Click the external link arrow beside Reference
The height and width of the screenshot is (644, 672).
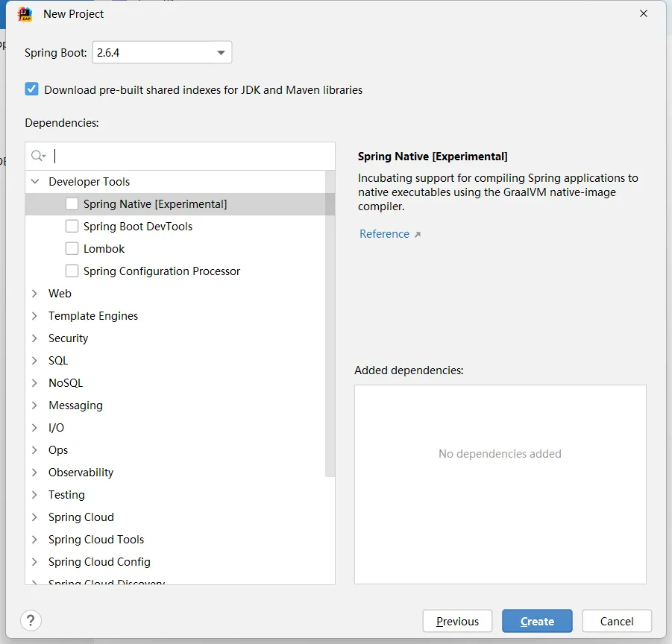[x=418, y=235]
